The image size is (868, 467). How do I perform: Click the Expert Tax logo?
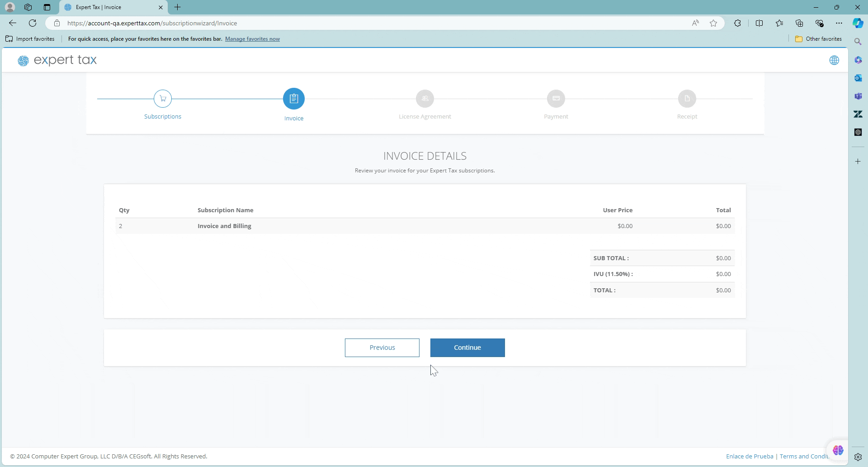(x=57, y=60)
